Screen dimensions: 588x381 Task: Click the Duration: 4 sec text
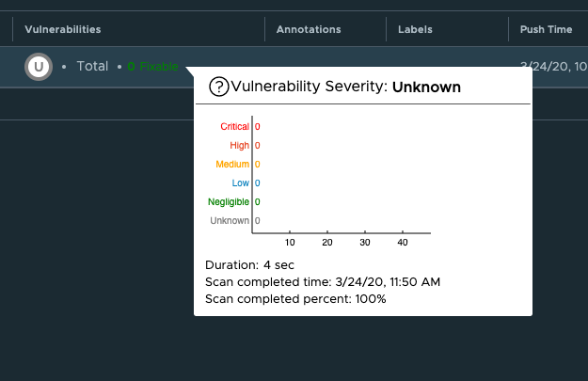click(249, 265)
